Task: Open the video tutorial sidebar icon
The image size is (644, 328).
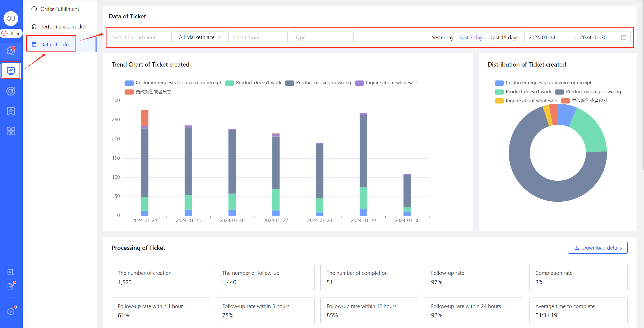Action: (11, 272)
